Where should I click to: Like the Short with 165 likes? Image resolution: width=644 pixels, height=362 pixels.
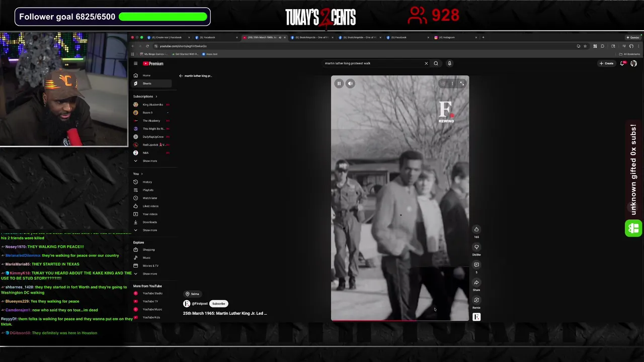click(x=476, y=229)
